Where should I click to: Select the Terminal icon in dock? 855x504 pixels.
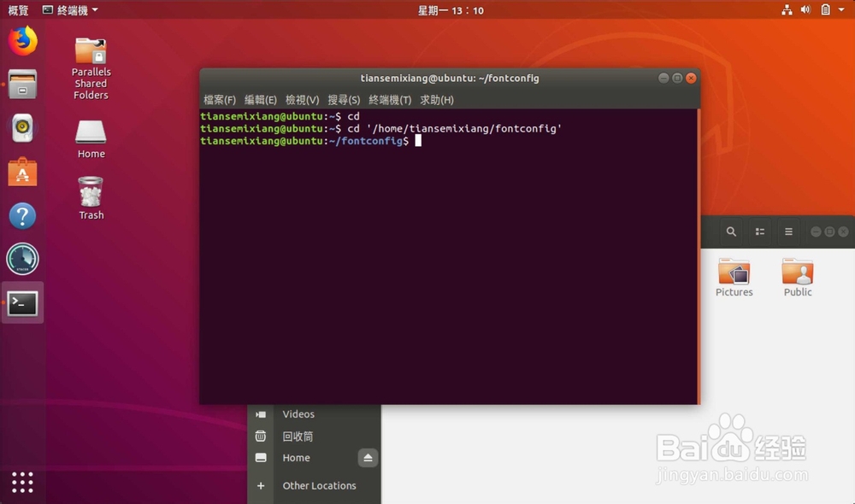[22, 303]
